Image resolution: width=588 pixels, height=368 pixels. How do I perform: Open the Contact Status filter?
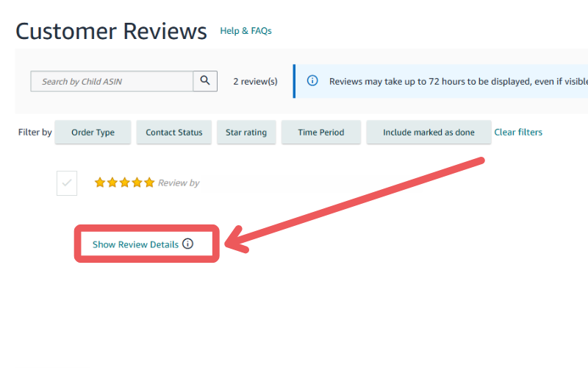point(174,132)
